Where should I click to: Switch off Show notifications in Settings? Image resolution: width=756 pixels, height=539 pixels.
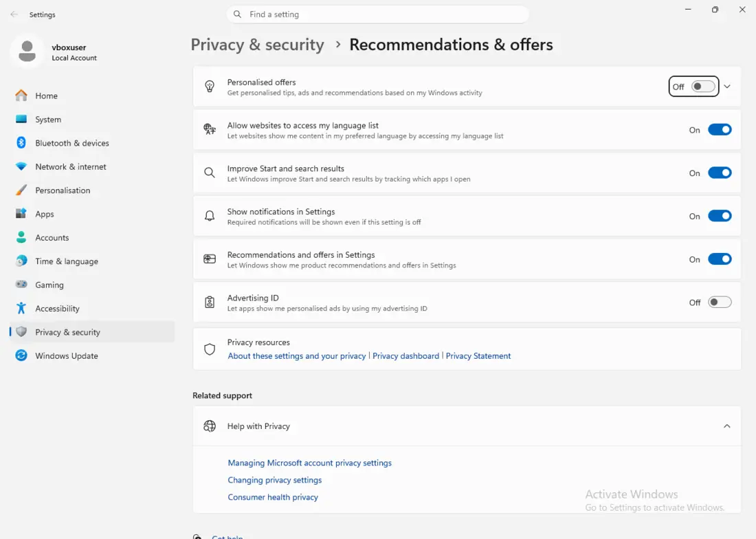click(720, 216)
